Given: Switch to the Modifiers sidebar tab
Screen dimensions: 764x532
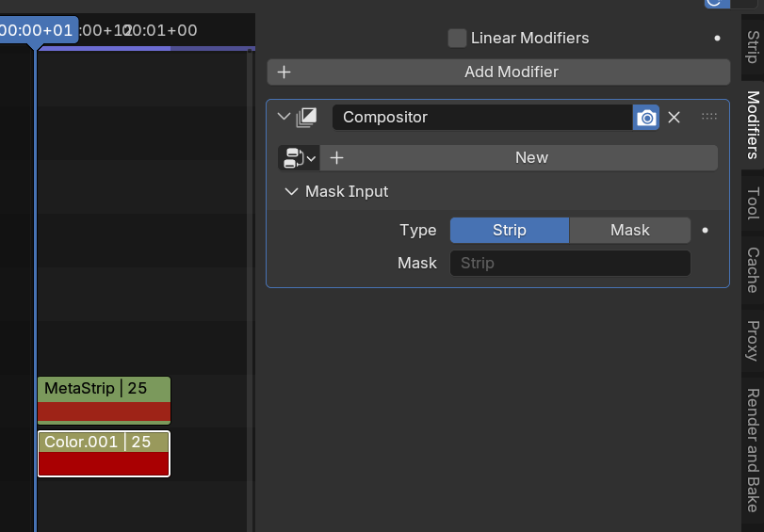Looking at the screenshot, I should click(x=753, y=125).
